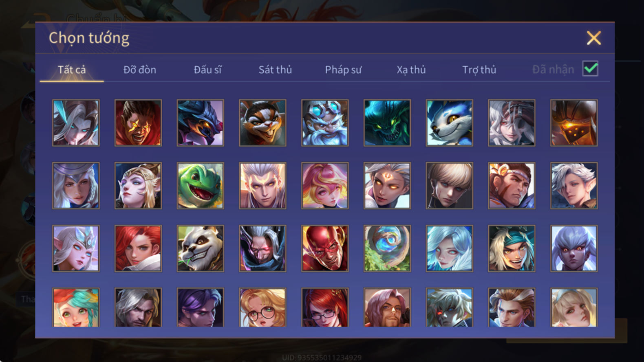Image resolution: width=644 pixels, height=362 pixels.
Task: Switch to the Đỡ đòn tab
Action: point(140,70)
